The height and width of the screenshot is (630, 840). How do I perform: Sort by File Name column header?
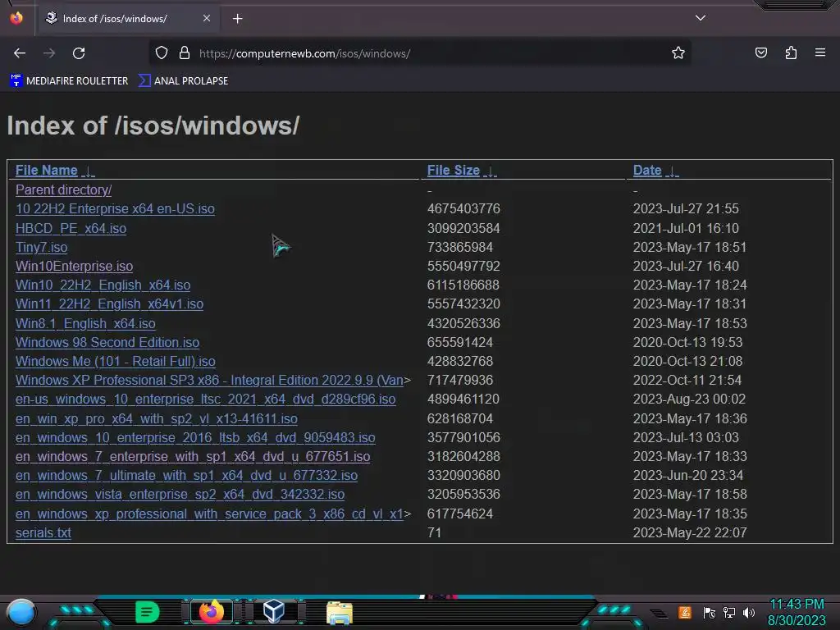coord(47,171)
